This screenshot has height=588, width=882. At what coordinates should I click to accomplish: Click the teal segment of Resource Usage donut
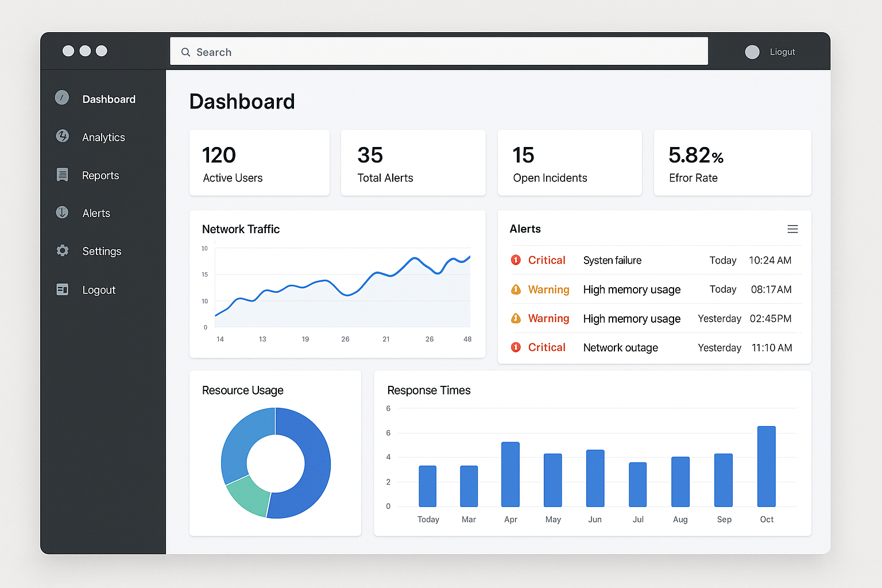(248, 496)
